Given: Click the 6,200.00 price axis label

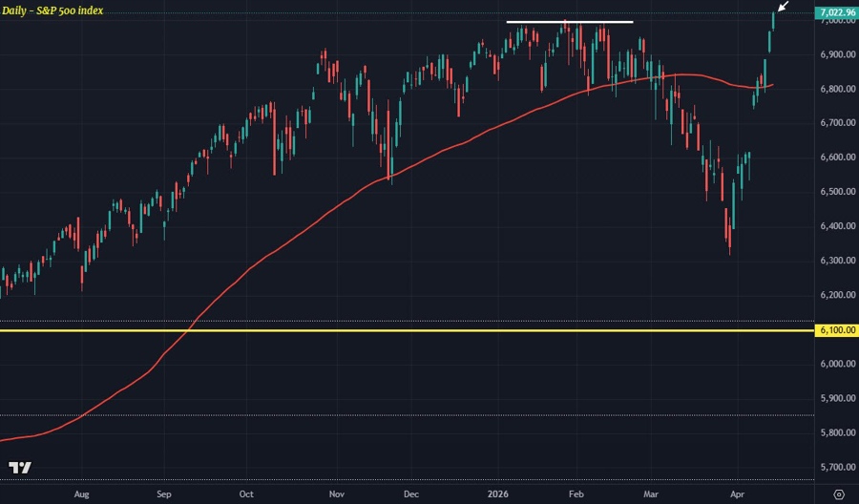Looking at the screenshot, I should [x=838, y=295].
